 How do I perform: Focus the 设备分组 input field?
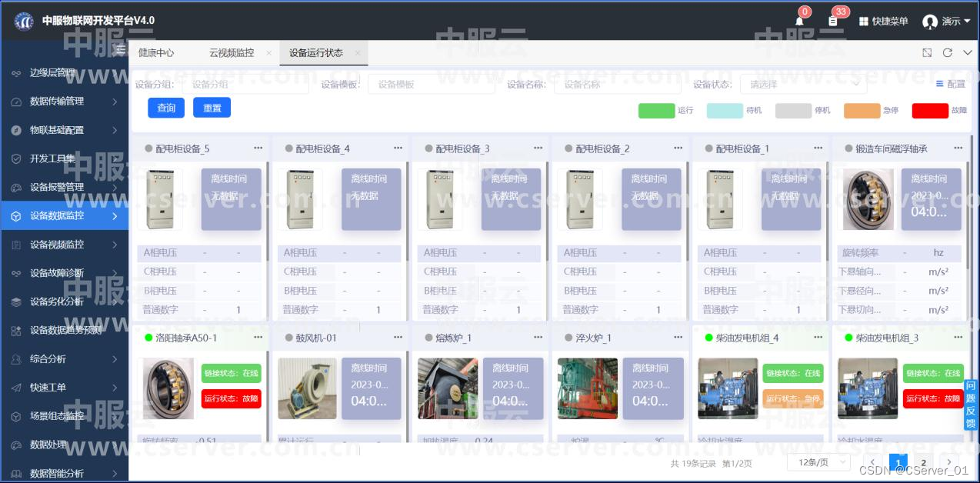pyautogui.click(x=245, y=85)
